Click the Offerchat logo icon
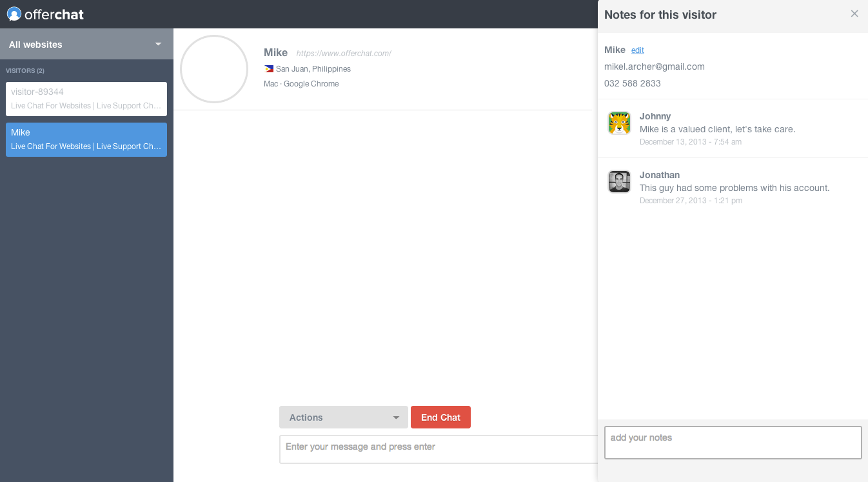Screen dimensions: 868x482 coord(14,14)
